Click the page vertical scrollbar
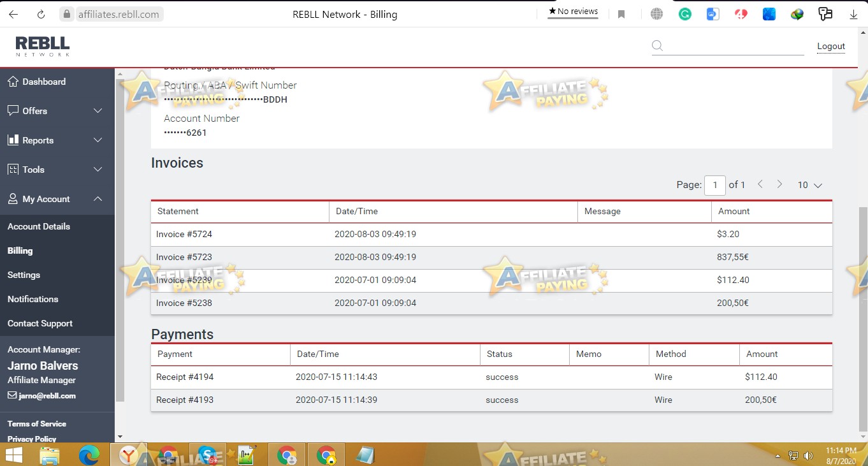The width and height of the screenshot is (868, 466). (x=863, y=319)
